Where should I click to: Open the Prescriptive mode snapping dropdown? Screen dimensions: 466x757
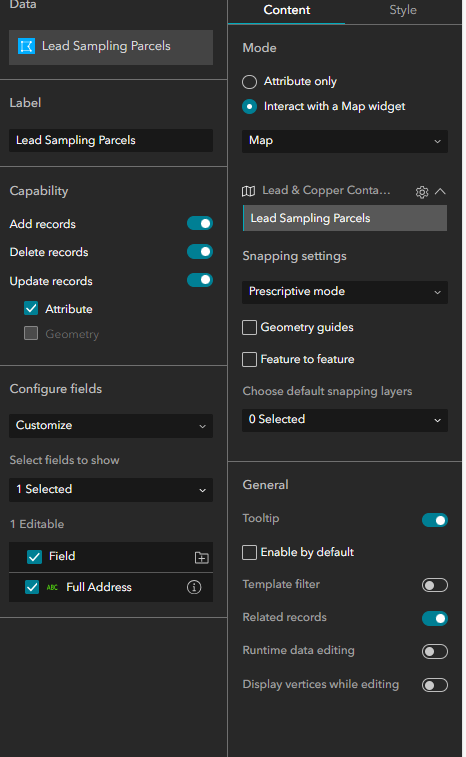click(x=345, y=292)
